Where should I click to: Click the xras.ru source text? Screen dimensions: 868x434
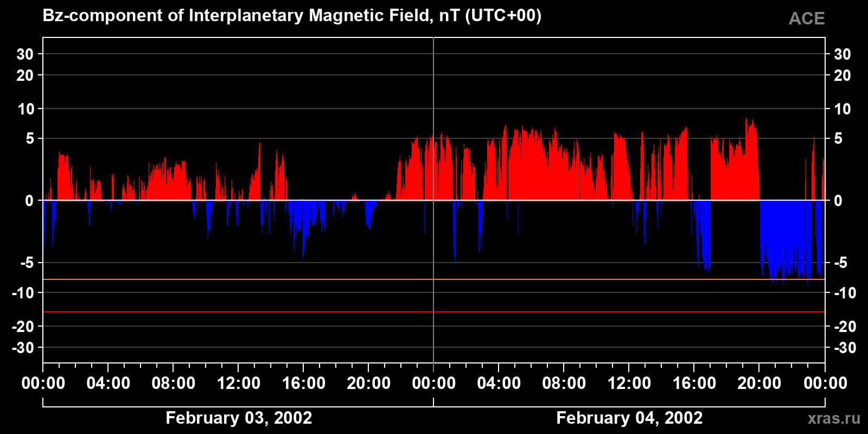point(834,418)
